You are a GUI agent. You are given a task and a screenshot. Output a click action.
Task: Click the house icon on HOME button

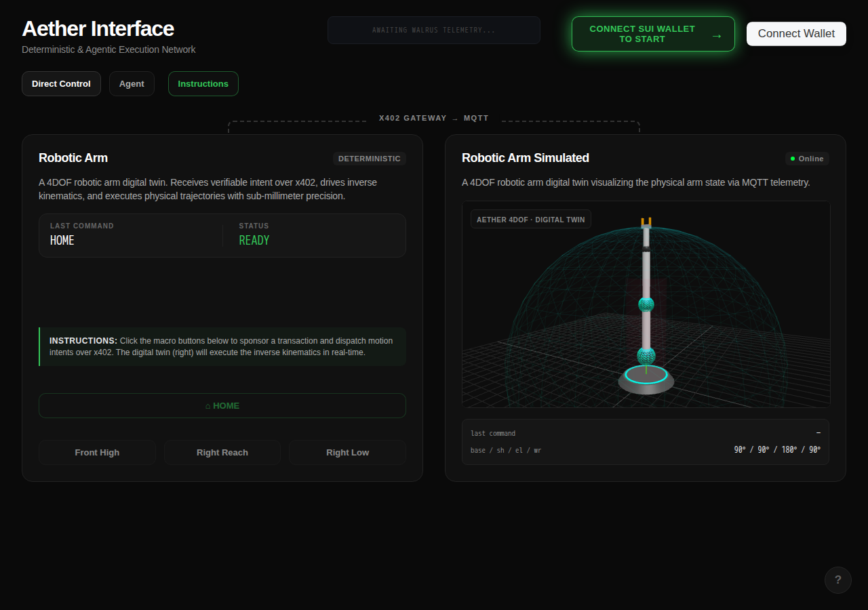point(208,406)
